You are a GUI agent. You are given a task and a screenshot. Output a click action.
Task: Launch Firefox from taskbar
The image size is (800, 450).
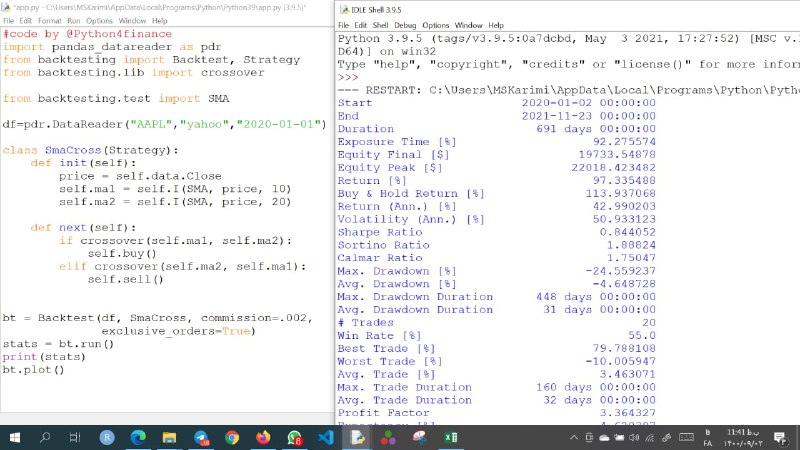point(263,437)
